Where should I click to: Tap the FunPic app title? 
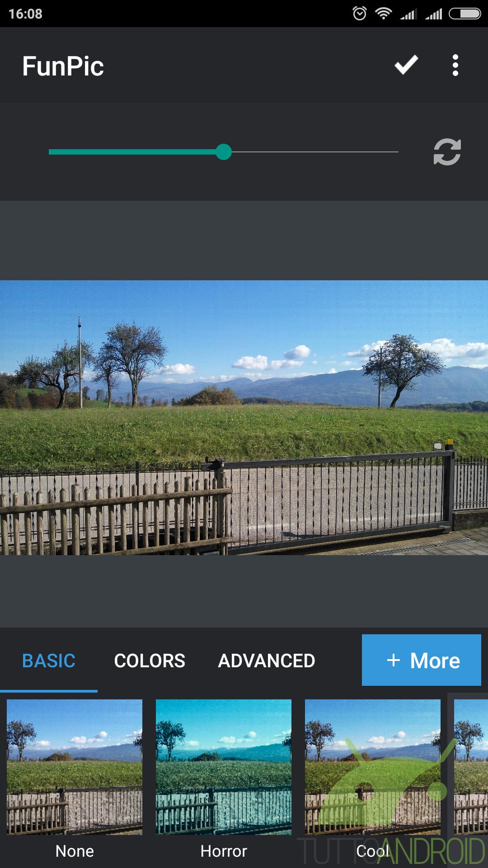pyautogui.click(x=63, y=66)
